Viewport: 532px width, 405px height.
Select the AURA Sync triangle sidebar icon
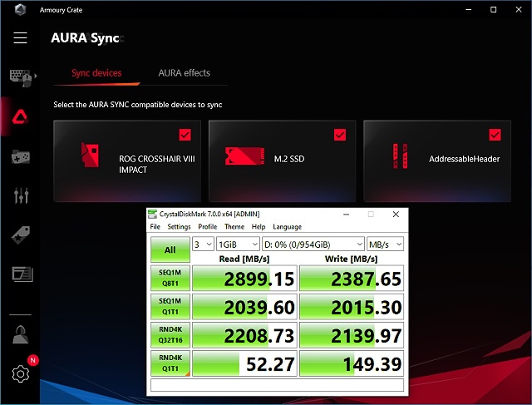[x=20, y=116]
